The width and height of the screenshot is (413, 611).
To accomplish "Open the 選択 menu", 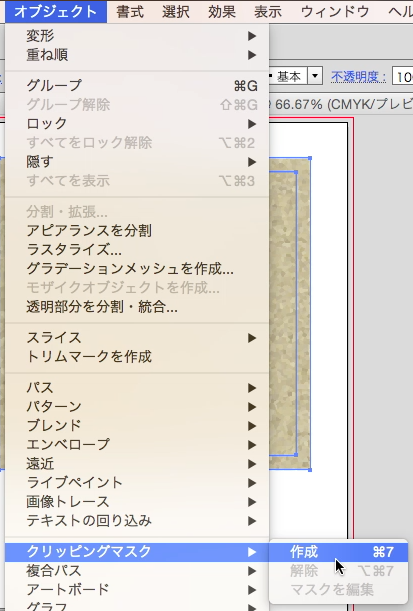I will tap(176, 11).
